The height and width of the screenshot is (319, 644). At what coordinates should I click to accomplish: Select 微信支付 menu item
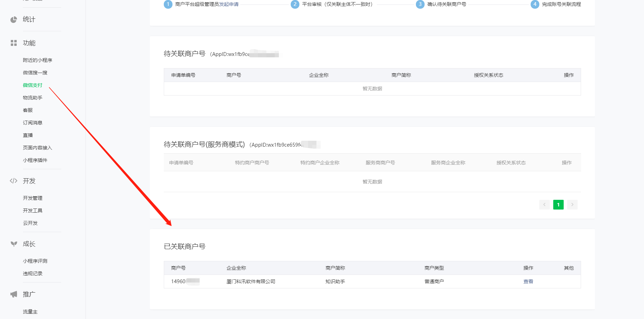(x=33, y=85)
